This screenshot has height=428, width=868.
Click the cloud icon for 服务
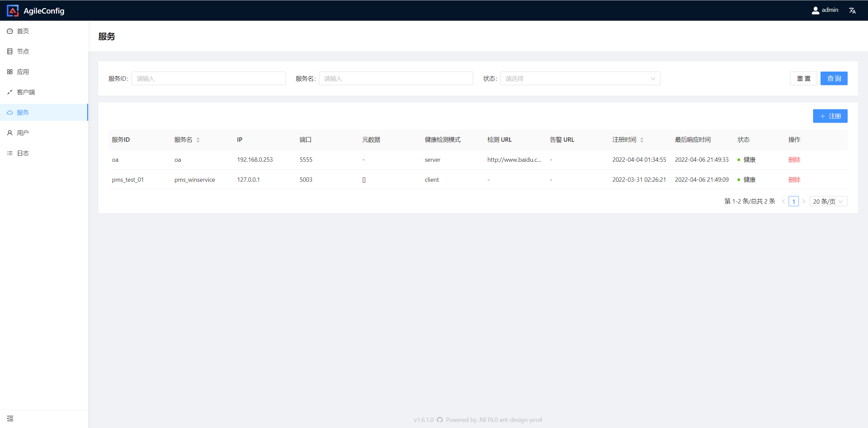tap(10, 113)
